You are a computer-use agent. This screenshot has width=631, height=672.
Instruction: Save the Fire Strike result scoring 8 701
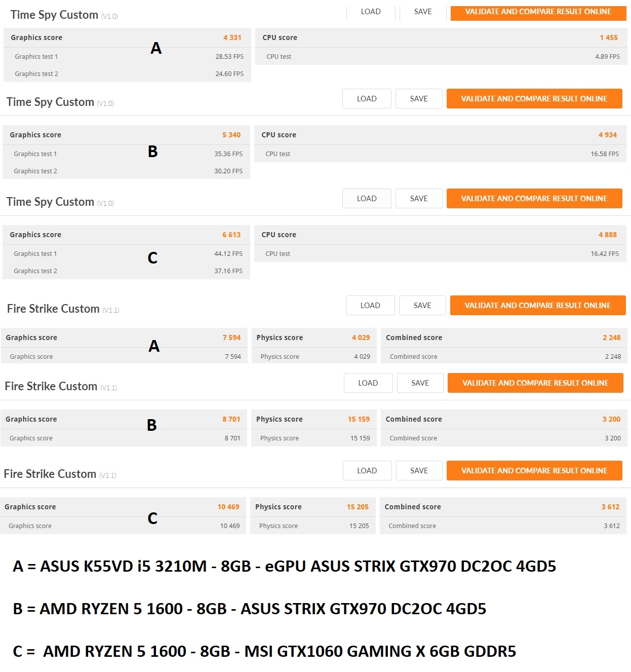[x=420, y=383]
